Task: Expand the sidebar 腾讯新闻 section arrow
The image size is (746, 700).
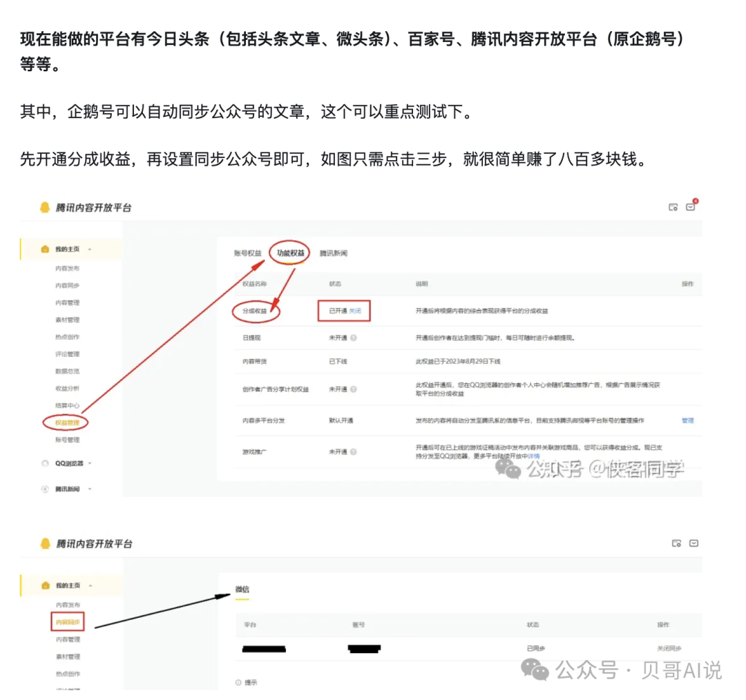Action: [90, 489]
